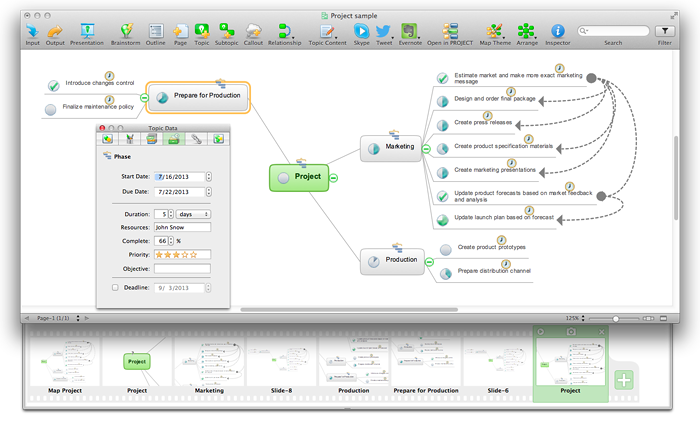Click the Brainstorm toolbar icon
The height and width of the screenshot is (440, 700).
click(126, 31)
